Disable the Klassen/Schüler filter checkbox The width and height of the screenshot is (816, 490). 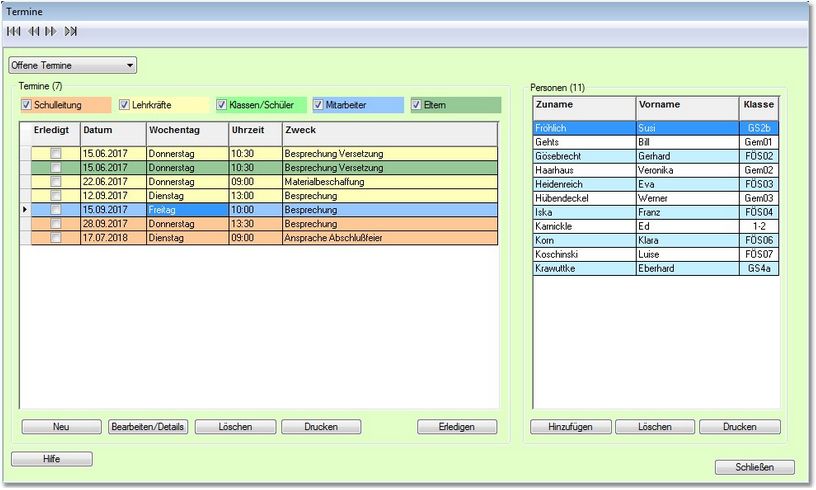click(222, 105)
